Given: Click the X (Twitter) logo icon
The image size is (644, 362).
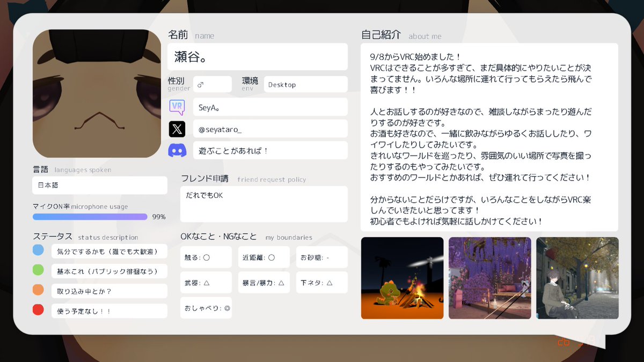Looking at the screenshot, I should click(x=177, y=129).
